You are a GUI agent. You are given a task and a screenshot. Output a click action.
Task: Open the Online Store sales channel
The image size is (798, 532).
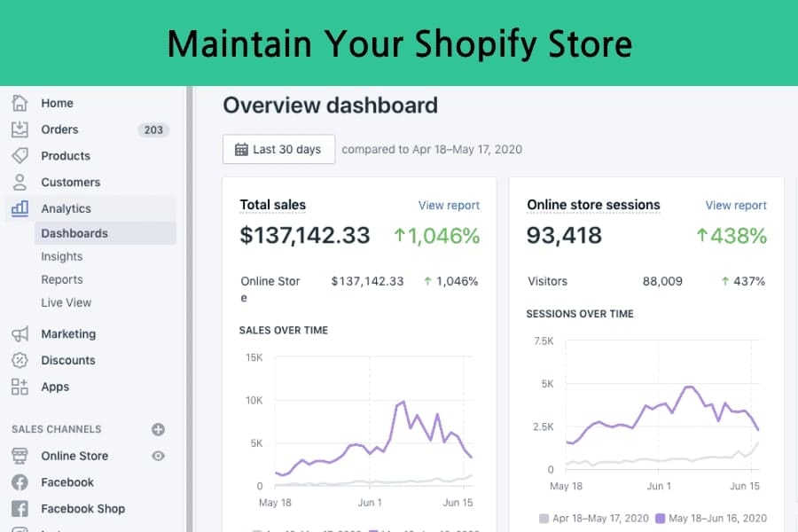coord(74,456)
